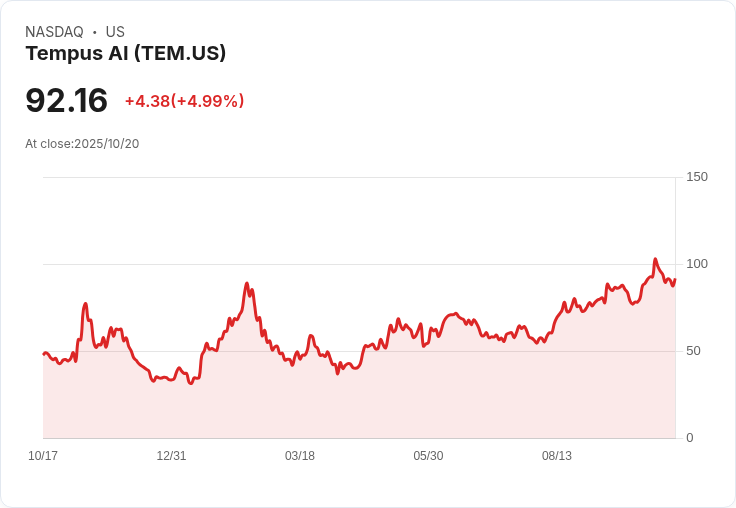Screen dimensions: 736x508
Task: Click the 0 y-axis label
Action: point(690,438)
